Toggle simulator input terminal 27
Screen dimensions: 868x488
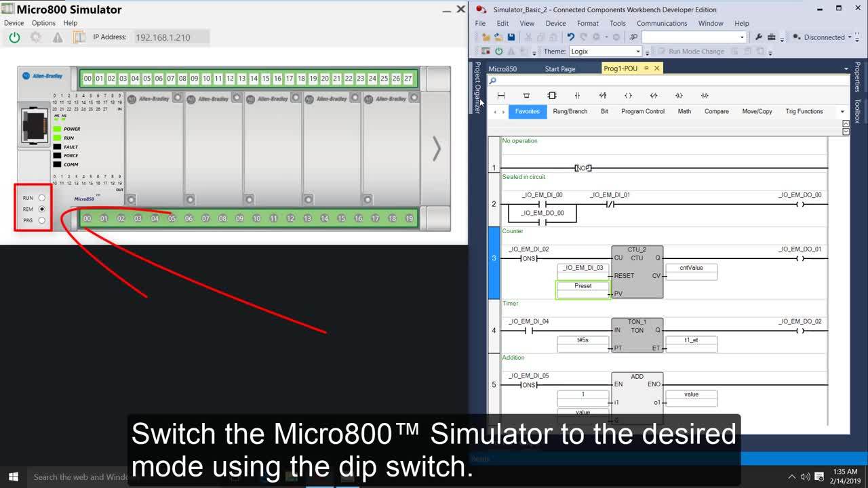pos(408,79)
